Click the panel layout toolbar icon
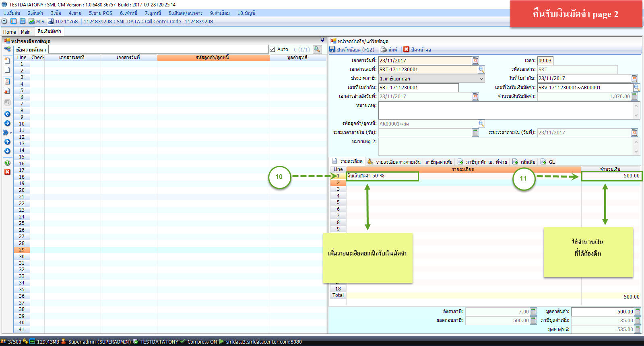The width and height of the screenshot is (644, 346). click(x=13, y=21)
